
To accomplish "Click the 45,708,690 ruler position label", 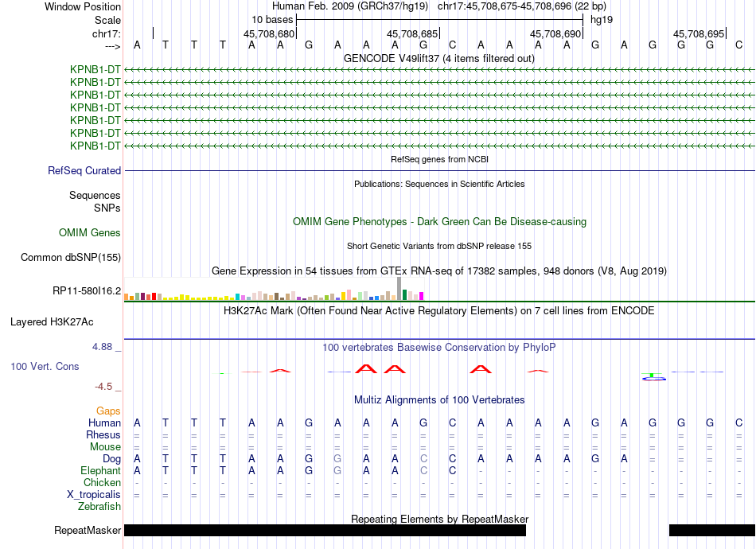I will tap(555, 33).
